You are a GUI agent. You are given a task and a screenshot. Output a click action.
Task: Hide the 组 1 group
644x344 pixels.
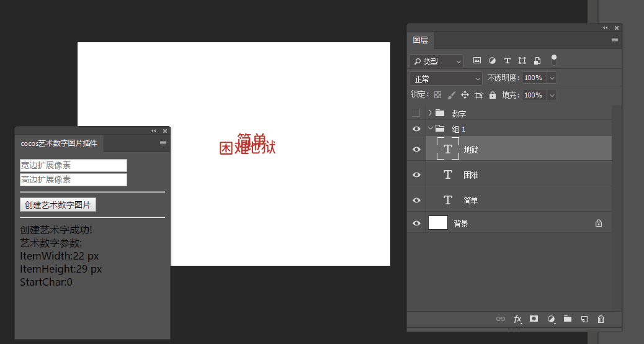point(416,129)
